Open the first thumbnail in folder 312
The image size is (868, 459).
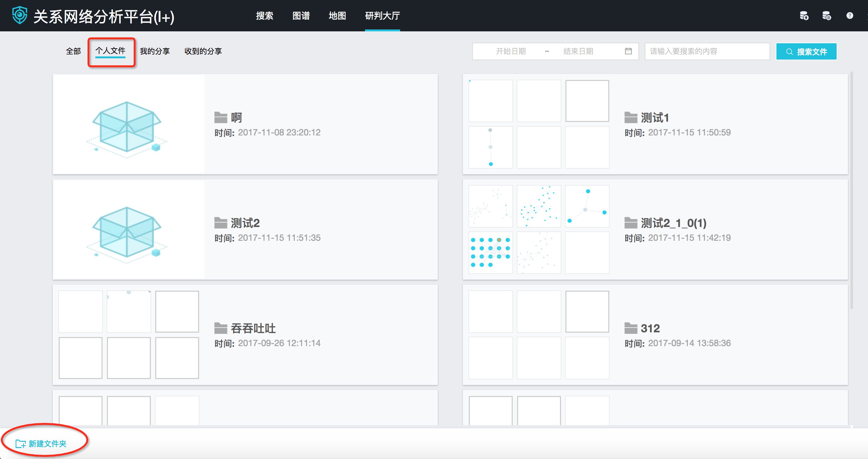coord(491,311)
